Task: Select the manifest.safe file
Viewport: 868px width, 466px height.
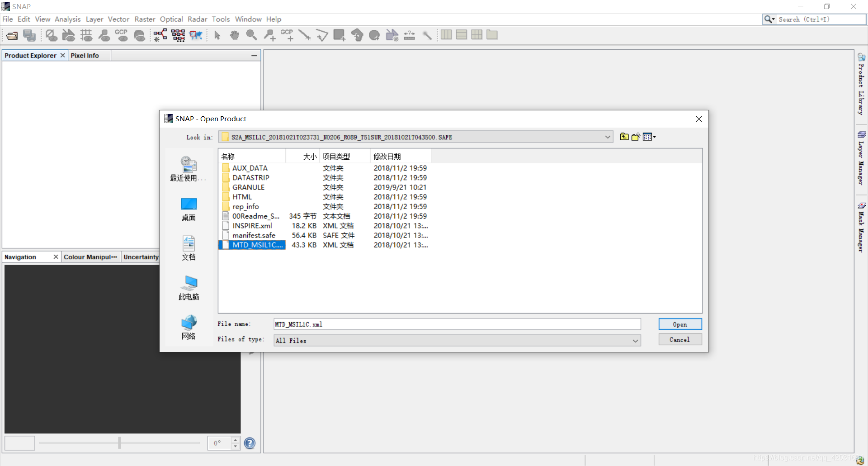Action: pyautogui.click(x=254, y=235)
